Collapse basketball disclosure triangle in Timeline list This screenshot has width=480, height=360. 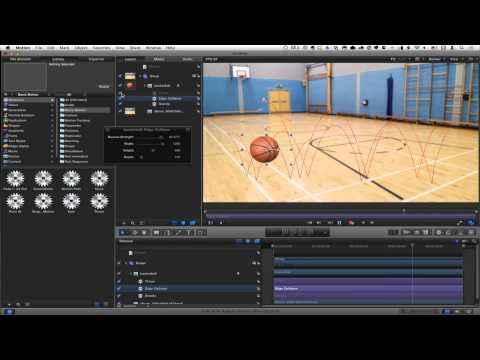131,274
